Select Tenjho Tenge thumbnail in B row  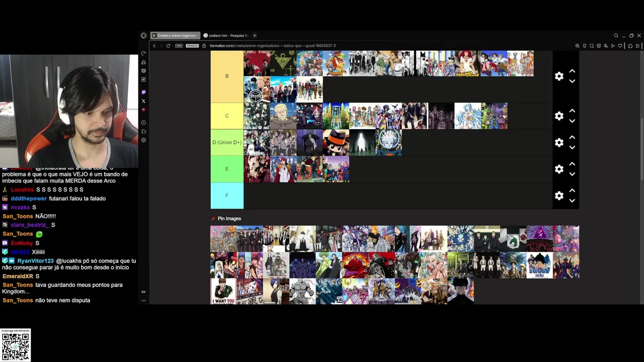467,63
